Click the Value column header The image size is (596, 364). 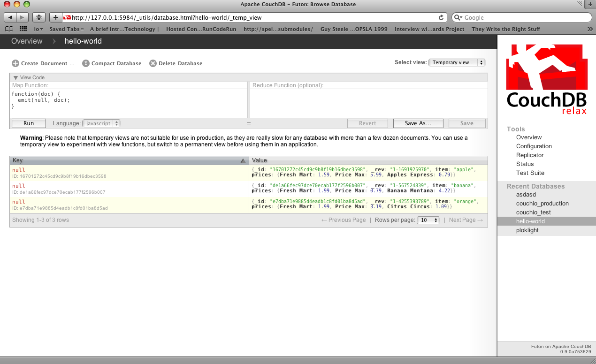368,160
